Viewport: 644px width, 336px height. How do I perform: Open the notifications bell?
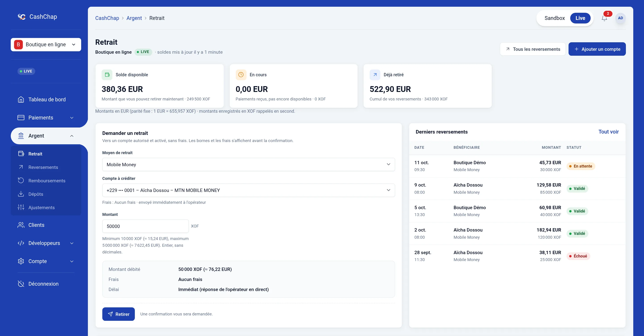click(604, 18)
